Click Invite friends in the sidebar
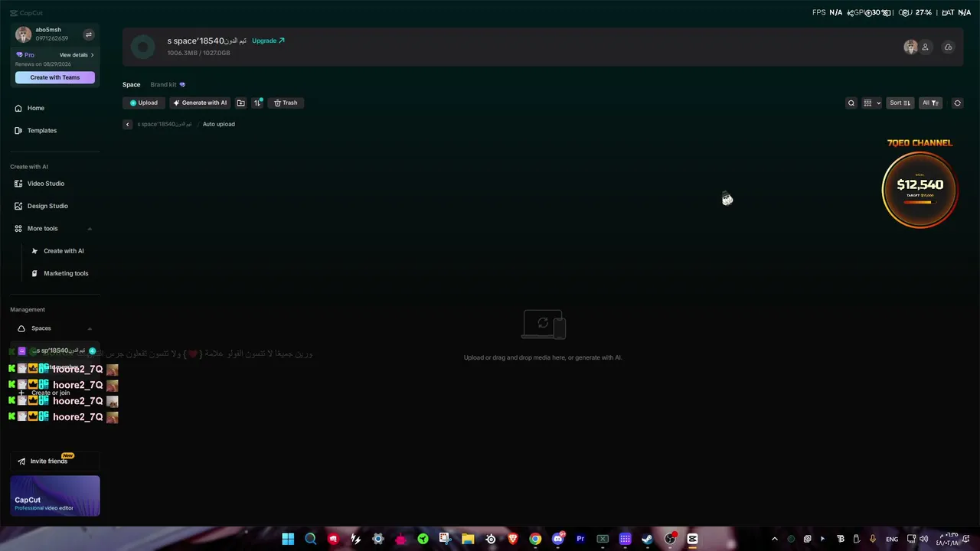Image resolution: width=980 pixels, height=551 pixels. point(55,461)
